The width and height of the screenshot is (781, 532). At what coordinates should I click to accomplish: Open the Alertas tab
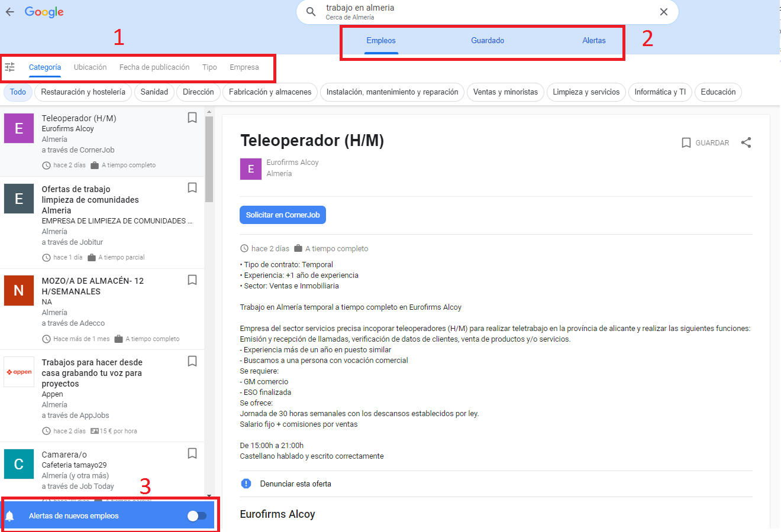(x=594, y=41)
